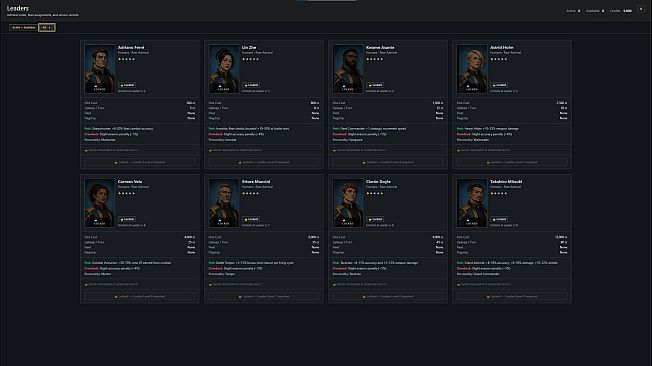Screen dimensions: 652x366
Task: Click the star rating on Astrid Holm's card
Action: point(499,59)
